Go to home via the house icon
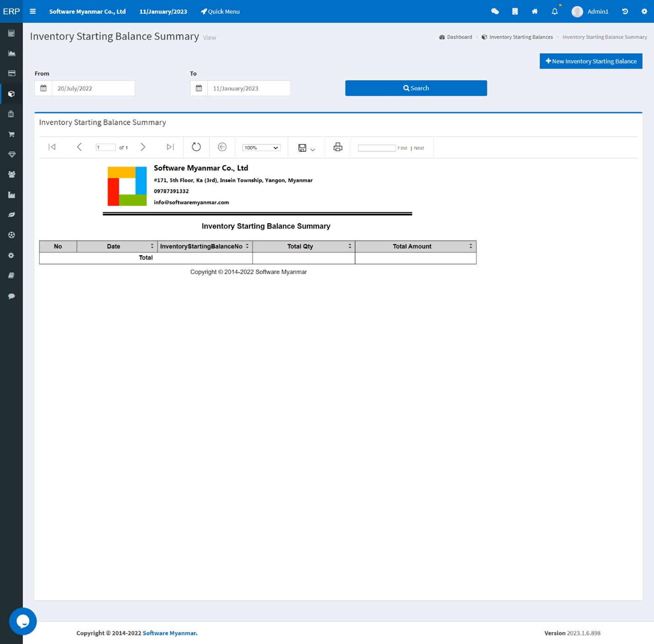Screen dimensions: 654x644 coord(535,11)
